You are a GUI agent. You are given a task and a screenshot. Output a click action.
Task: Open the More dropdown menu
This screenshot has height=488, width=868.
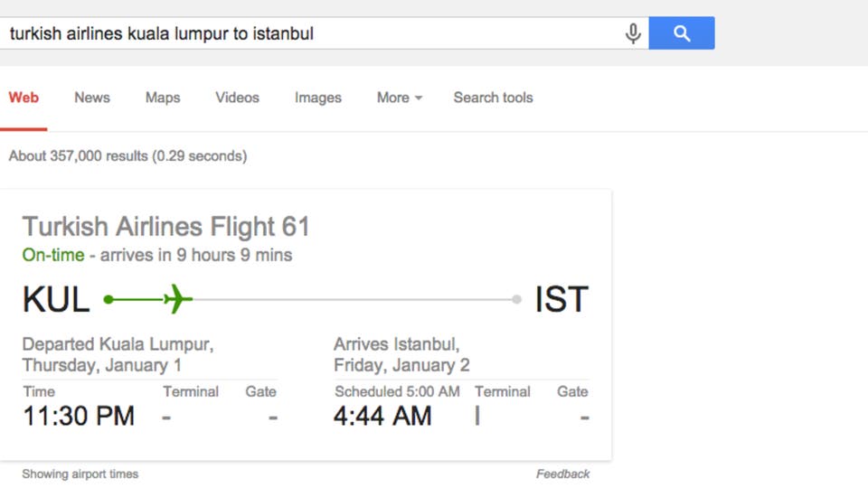pyautogui.click(x=399, y=98)
